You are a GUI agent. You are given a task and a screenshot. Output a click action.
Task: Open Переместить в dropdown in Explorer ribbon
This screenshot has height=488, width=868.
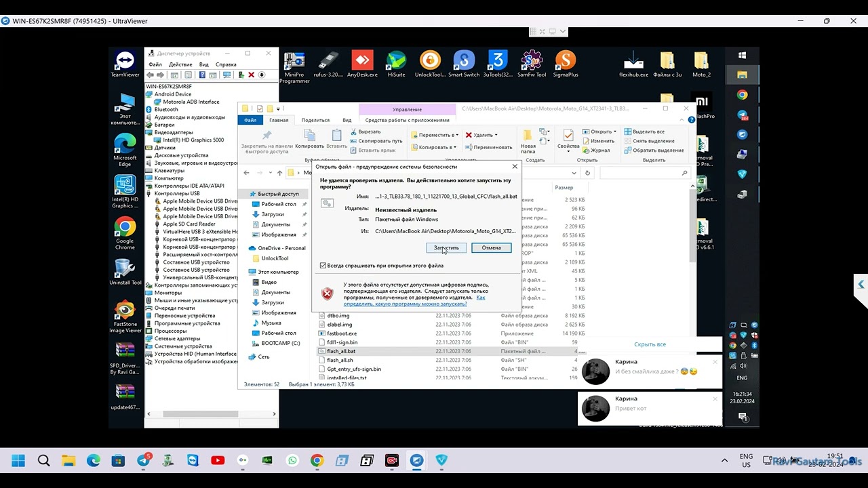(x=435, y=135)
